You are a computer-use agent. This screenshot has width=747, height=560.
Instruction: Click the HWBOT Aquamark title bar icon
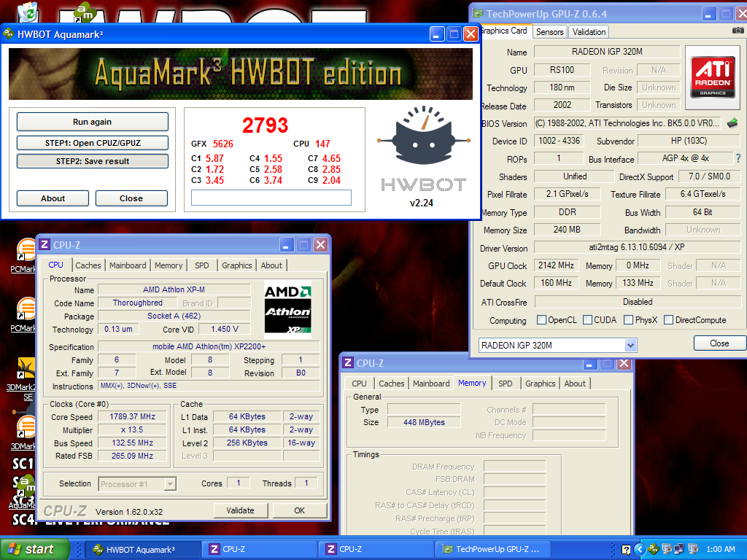point(9,34)
